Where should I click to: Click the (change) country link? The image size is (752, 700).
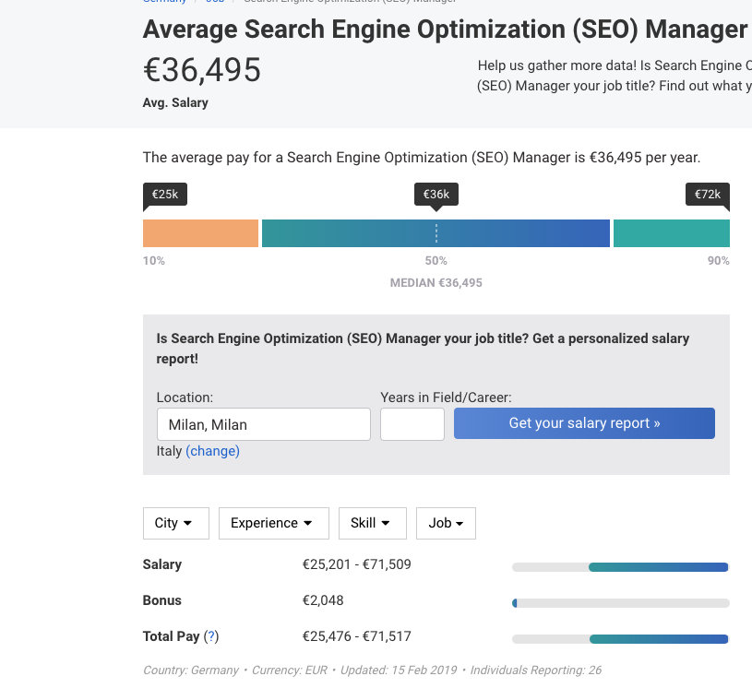[212, 451]
